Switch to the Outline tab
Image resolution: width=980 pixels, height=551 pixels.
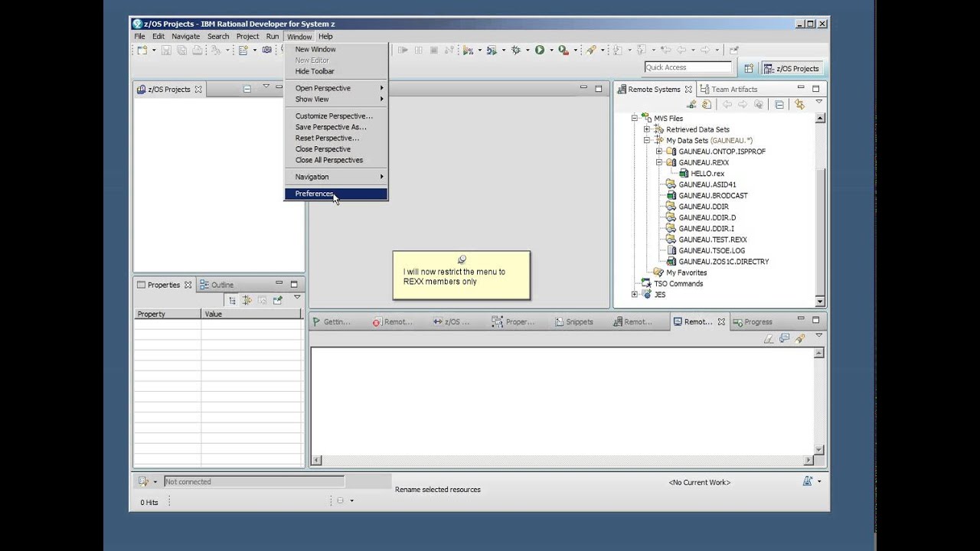pos(217,285)
